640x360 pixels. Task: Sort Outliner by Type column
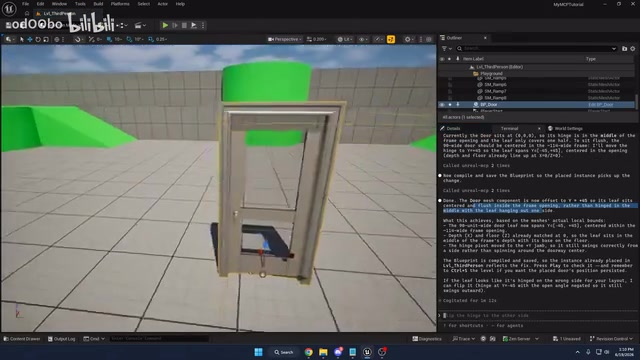coord(591,59)
